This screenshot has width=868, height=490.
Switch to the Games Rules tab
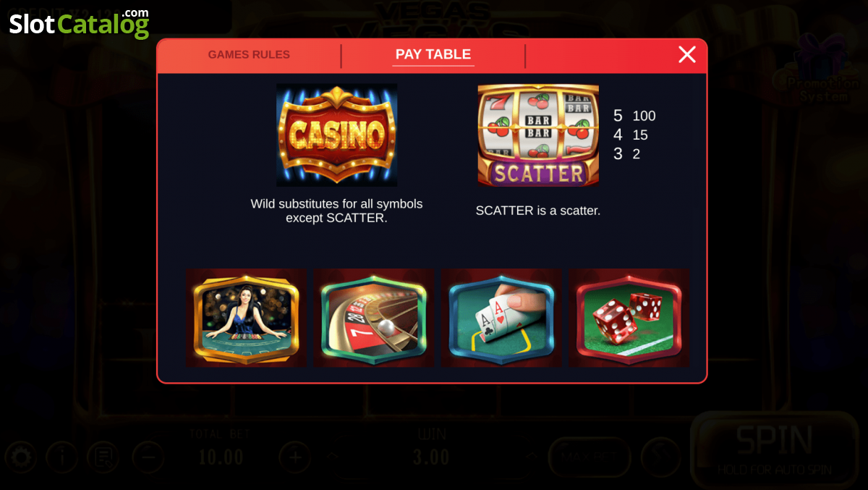(x=249, y=55)
